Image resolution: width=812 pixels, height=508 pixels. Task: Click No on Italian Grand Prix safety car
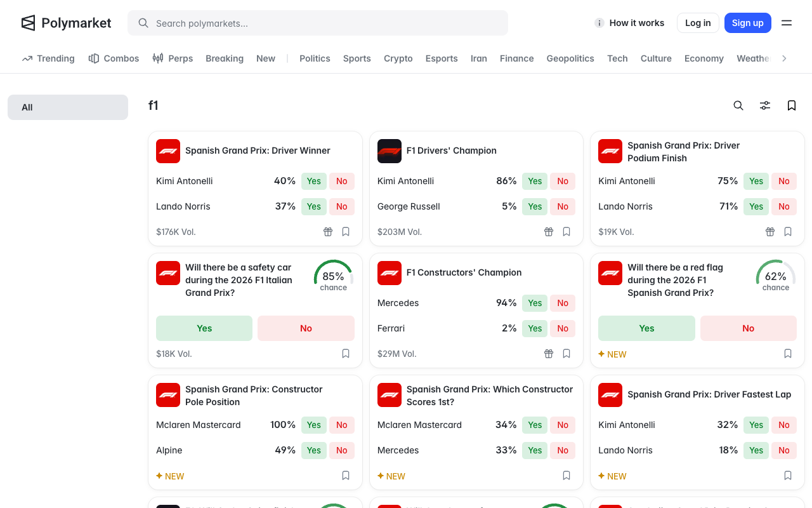coord(306,328)
